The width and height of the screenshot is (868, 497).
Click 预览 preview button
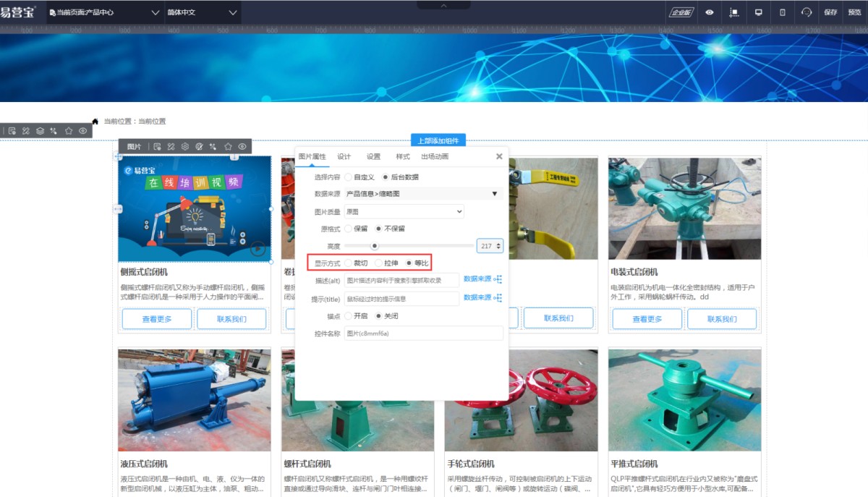[x=854, y=12]
